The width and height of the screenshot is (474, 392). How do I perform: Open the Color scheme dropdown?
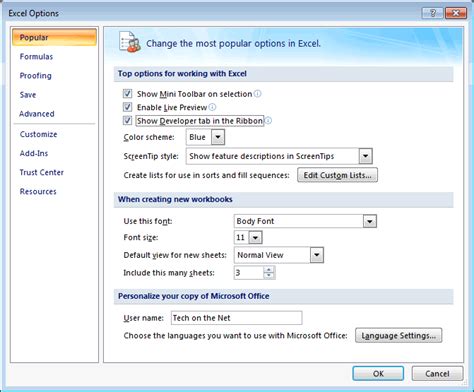pyautogui.click(x=218, y=137)
